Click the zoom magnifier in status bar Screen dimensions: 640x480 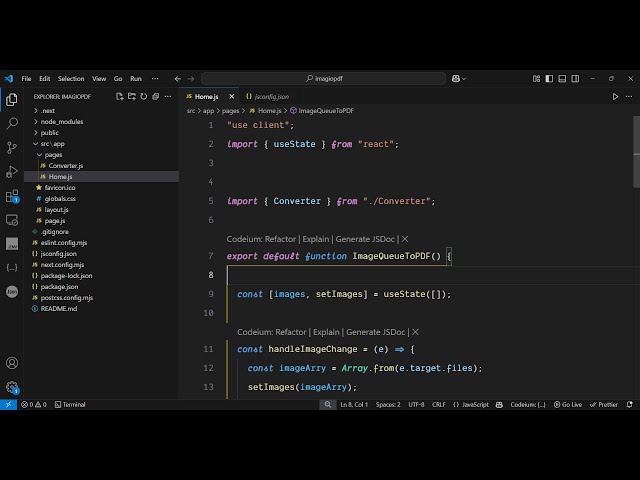pyautogui.click(x=328, y=404)
